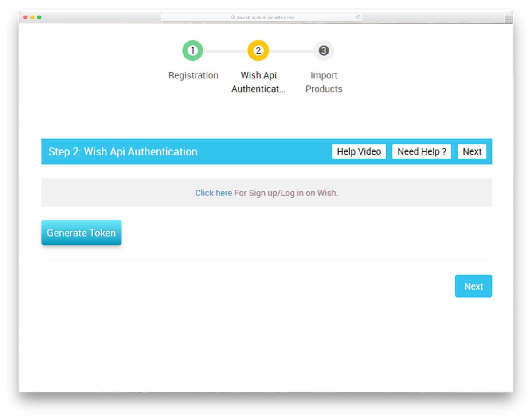532x419 pixels.
Task: Open the Wish sign up link via Click here
Action: click(x=213, y=193)
